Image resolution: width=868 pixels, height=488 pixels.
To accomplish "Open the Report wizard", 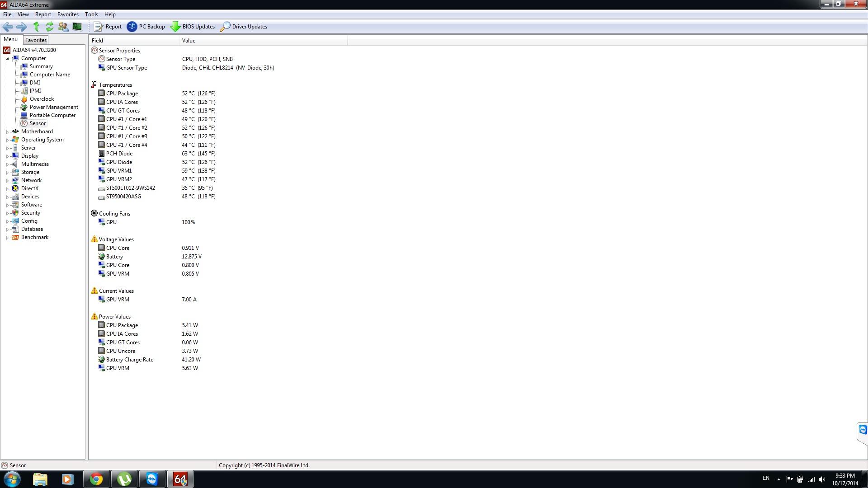I will click(108, 27).
